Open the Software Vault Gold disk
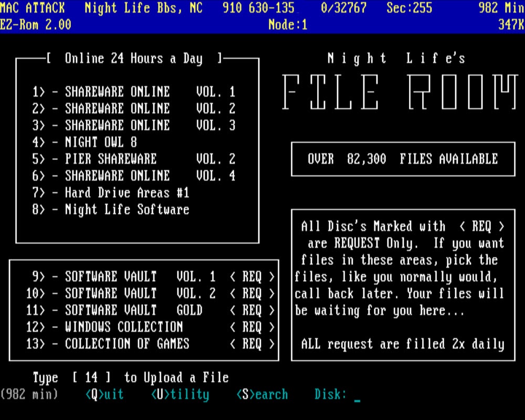This screenshot has height=420, width=525. [133, 310]
